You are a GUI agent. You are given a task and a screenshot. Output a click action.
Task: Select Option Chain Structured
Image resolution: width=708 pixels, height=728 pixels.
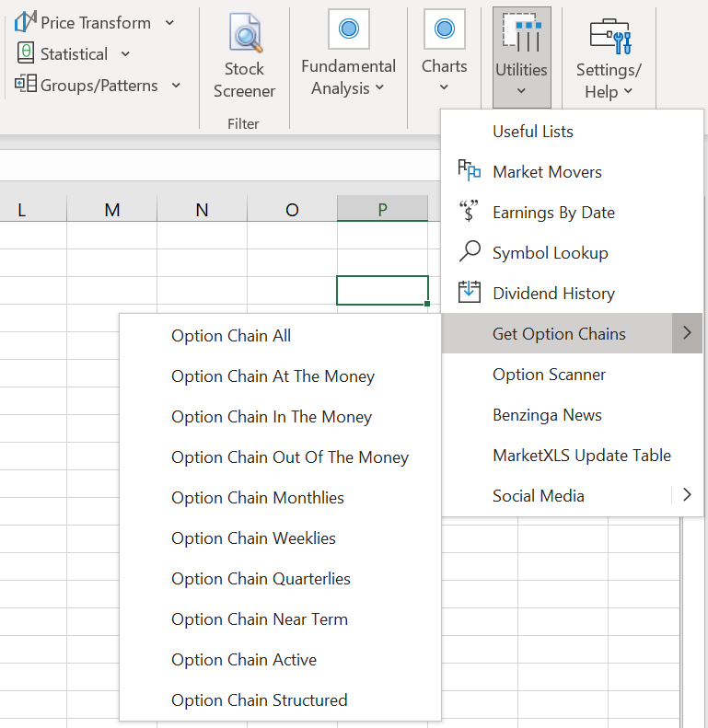pos(280,699)
